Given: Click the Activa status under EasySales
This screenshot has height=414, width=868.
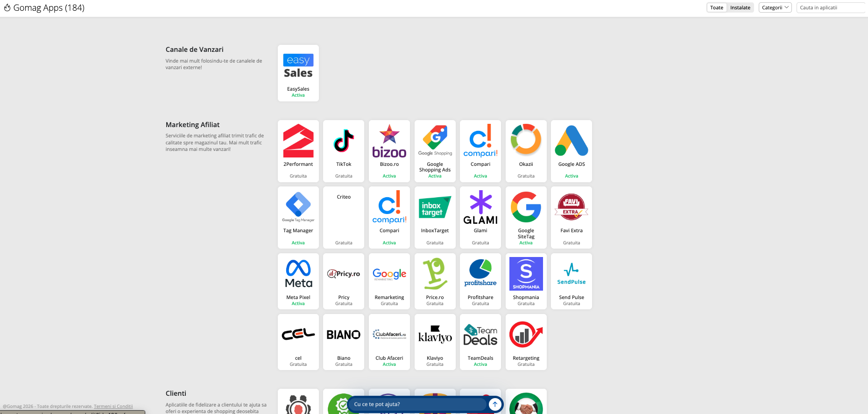Looking at the screenshot, I should [298, 95].
